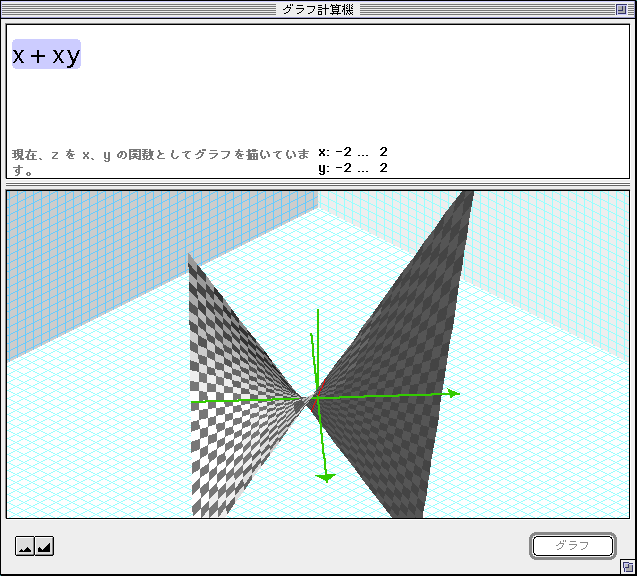637x576 pixels.
Task: Click the x range maximum value 2
Action: click(x=383, y=152)
